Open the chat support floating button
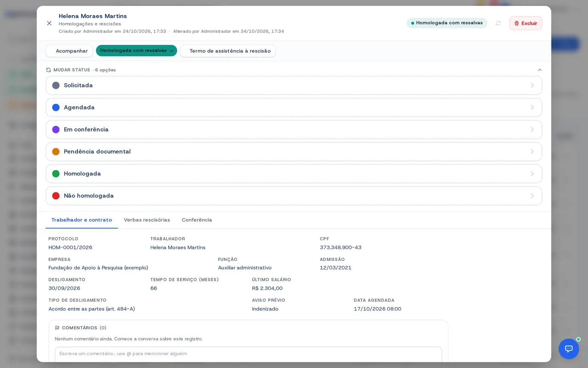588x368 pixels. click(569, 349)
